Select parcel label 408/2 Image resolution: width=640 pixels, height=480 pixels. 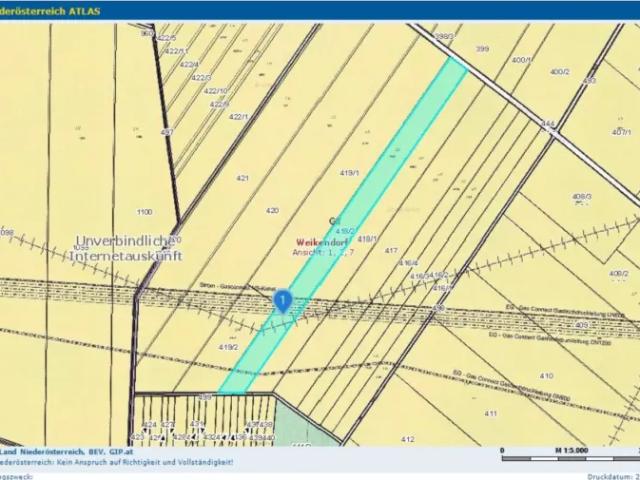[x=619, y=273]
